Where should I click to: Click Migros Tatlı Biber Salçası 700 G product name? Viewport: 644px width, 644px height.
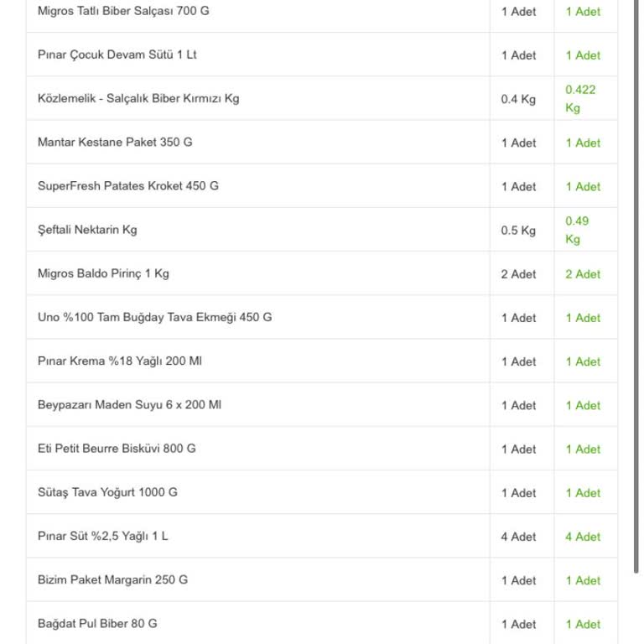click(x=123, y=11)
